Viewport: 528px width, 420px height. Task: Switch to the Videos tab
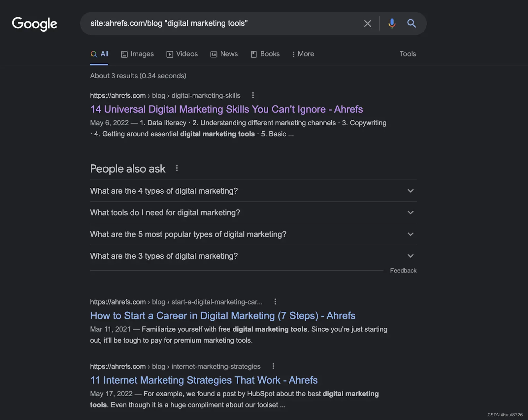182,54
